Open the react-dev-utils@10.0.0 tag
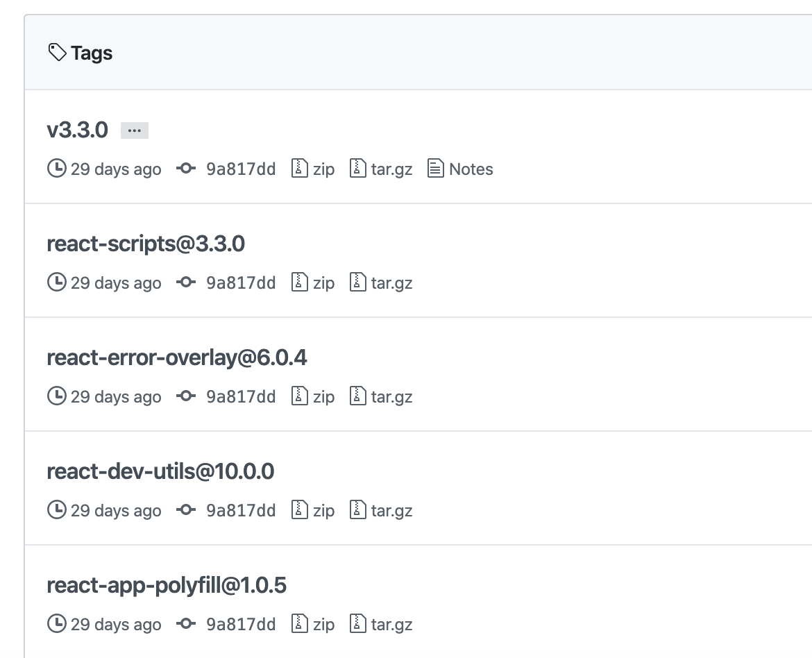 tap(160, 471)
